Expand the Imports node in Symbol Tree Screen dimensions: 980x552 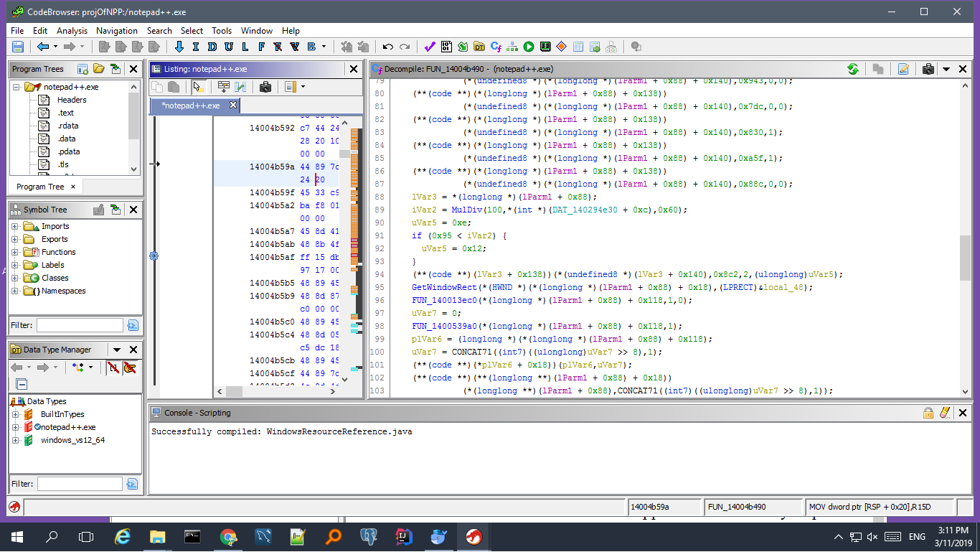tap(15, 226)
